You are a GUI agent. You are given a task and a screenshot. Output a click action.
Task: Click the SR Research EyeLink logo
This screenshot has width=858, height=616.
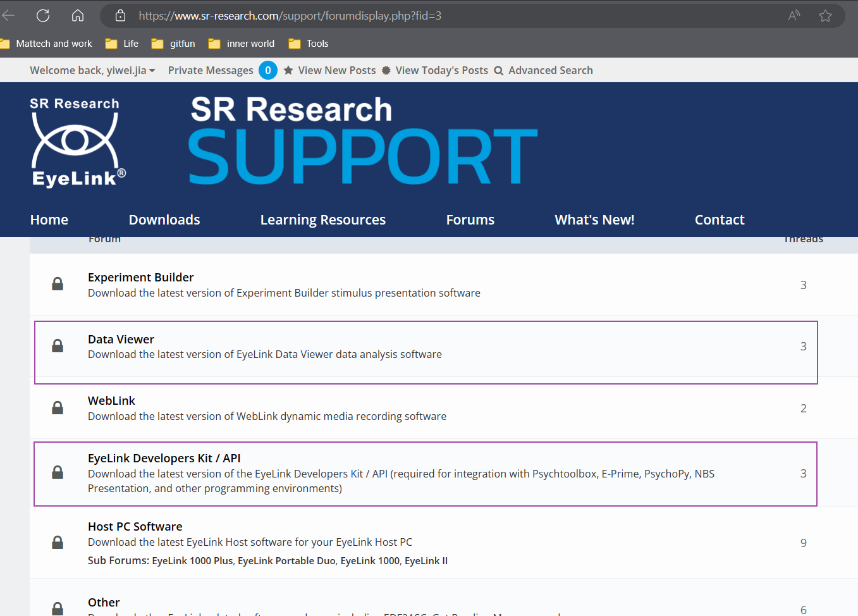[78, 142]
